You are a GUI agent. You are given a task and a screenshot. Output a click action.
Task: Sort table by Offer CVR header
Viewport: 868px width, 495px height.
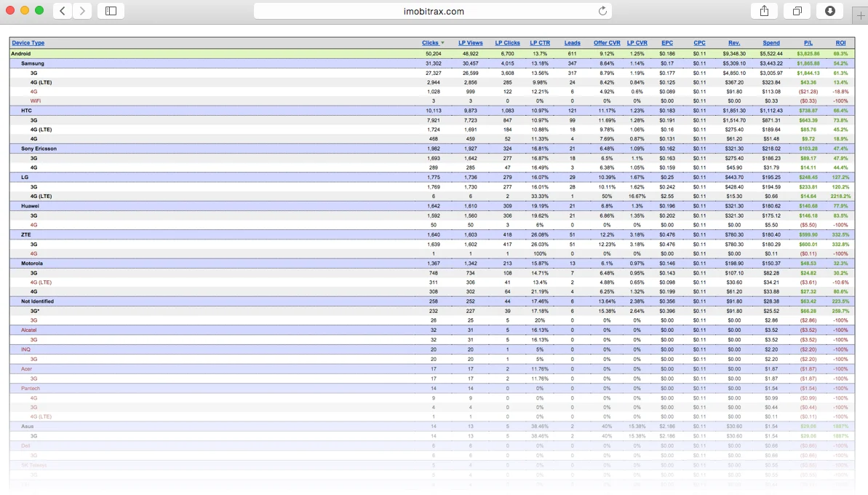pos(607,43)
